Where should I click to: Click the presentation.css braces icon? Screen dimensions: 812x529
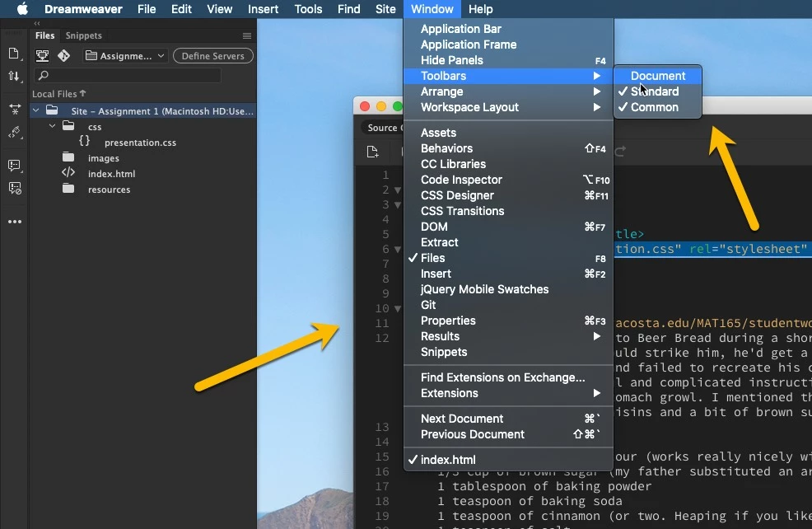click(84, 141)
